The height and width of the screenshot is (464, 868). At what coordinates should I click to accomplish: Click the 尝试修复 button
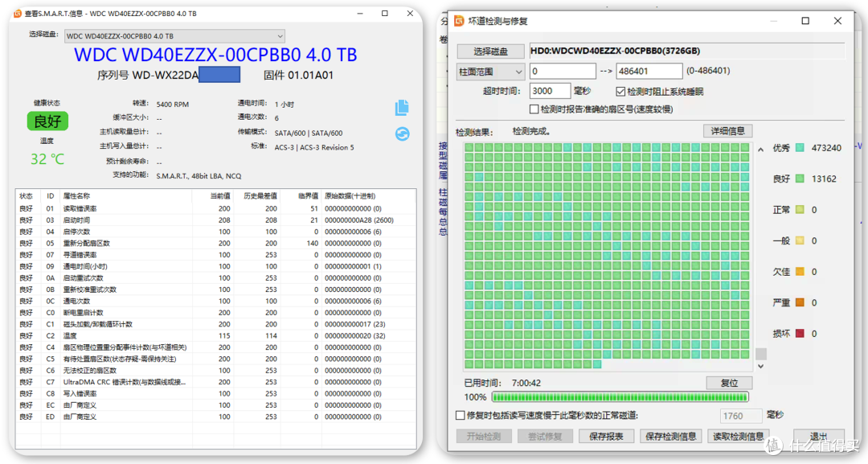pos(545,437)
